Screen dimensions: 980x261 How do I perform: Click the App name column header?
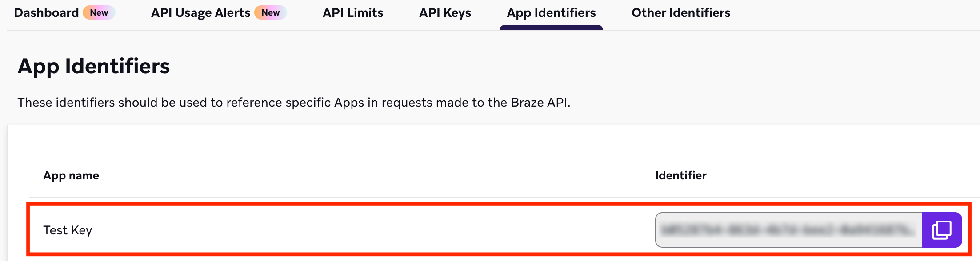pos(71,175)
